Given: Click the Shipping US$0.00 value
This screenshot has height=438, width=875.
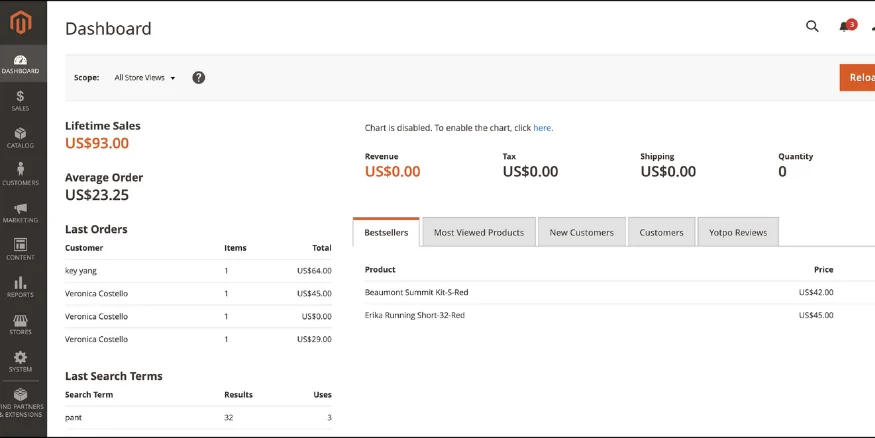Looking at the screenshot, I should 668,171.
